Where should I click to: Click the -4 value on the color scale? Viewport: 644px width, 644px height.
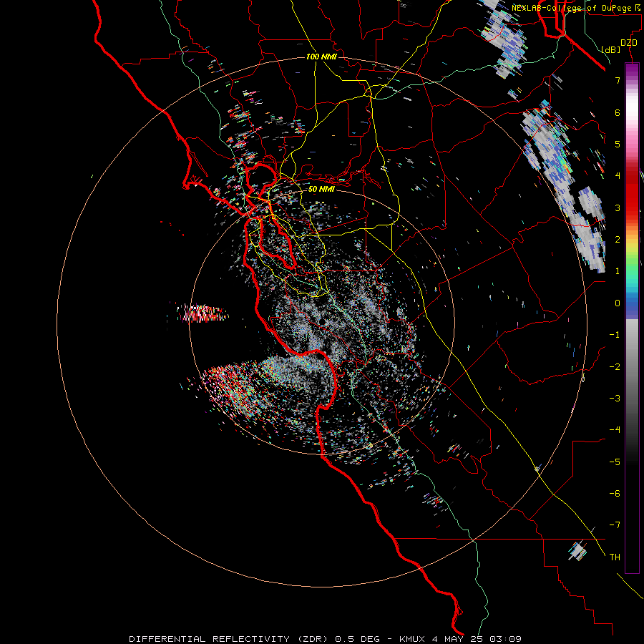pyautogui.click(x=615, y=430)
